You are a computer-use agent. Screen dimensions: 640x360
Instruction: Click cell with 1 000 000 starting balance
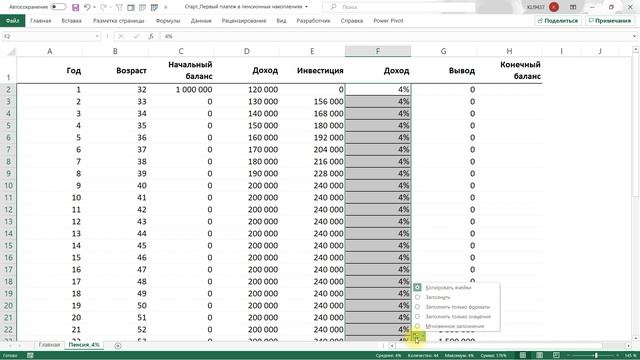point(181,90)
